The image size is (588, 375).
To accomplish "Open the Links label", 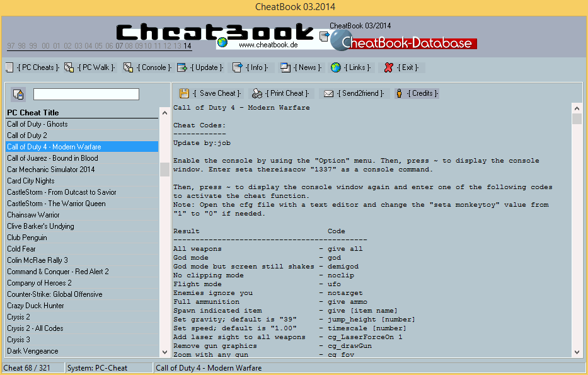I will coord(357,67).
